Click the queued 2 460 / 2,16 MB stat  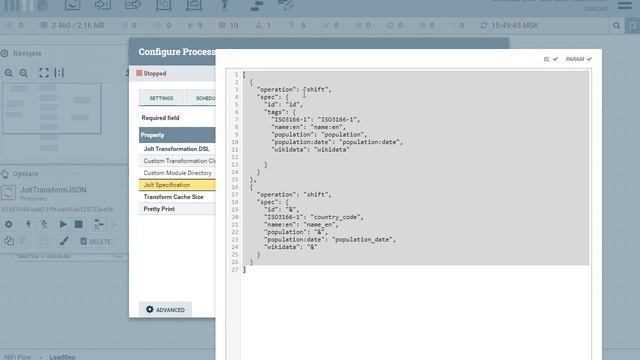[x=72, y=25]
